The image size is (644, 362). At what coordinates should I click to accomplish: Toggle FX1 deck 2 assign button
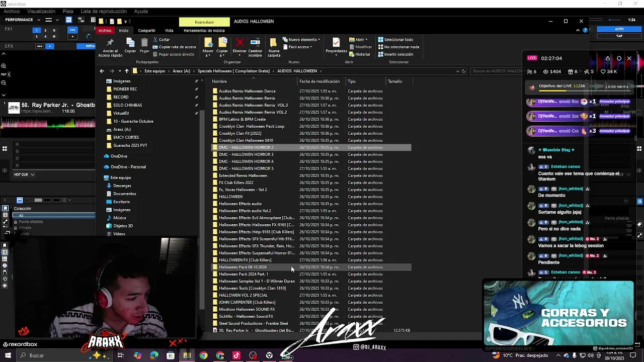[x=45, y=30]
